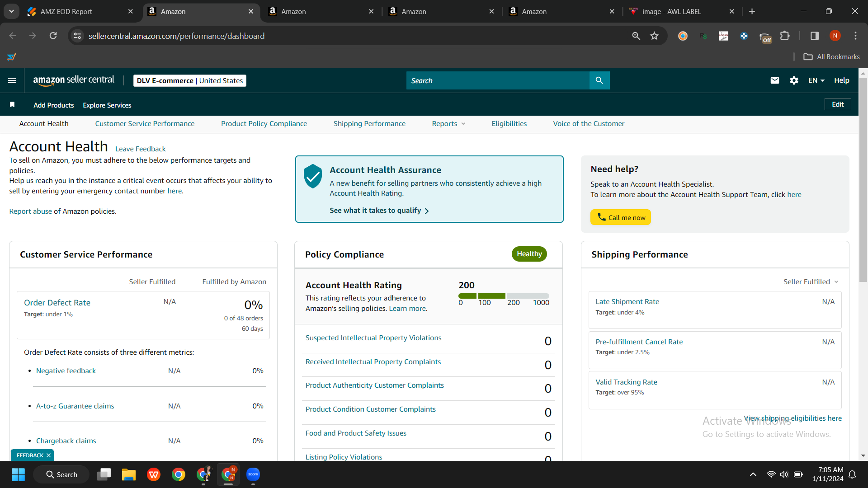The width and height of the screenshot is (868, 488).
Task: Click the amazon seller central logo
Action: click(x=74, y=80)
